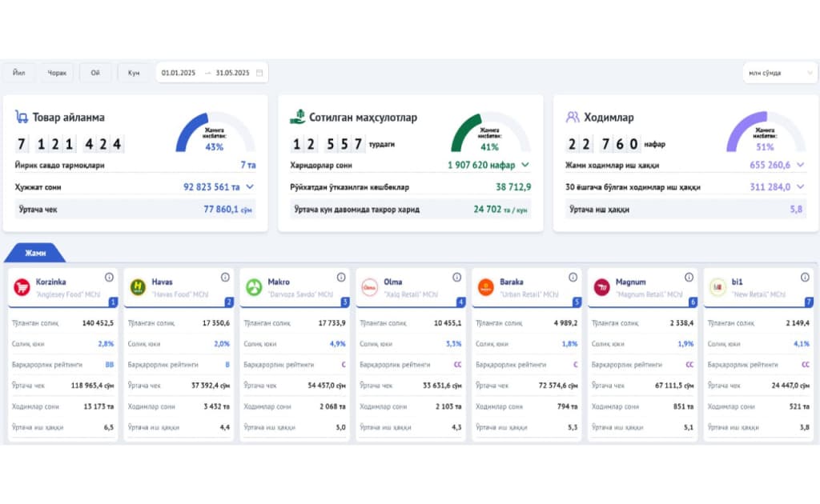Select the Йил period button
This screenshot has width=820, height=504.
18,73
